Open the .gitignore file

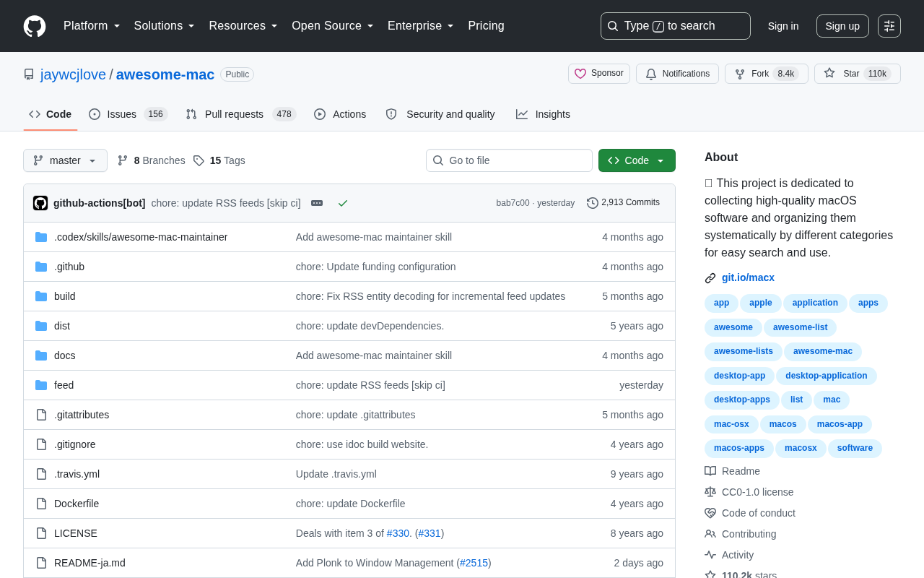75,444
